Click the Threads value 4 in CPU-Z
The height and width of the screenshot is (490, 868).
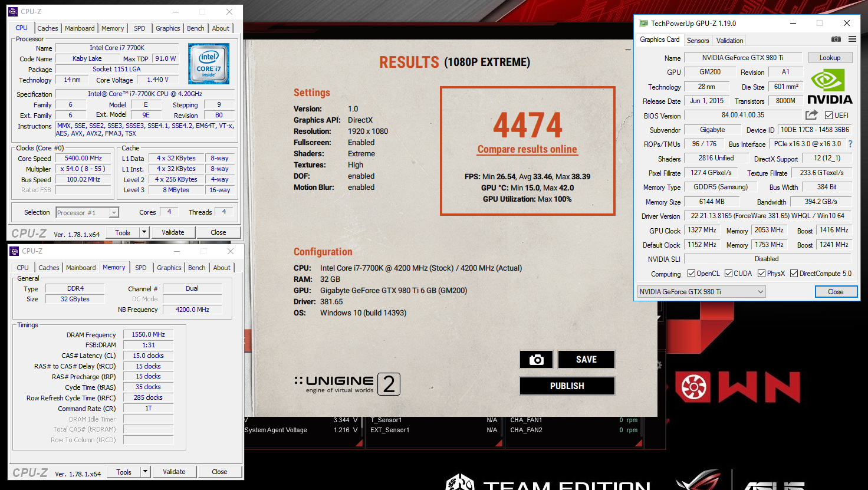click(223, 212)
